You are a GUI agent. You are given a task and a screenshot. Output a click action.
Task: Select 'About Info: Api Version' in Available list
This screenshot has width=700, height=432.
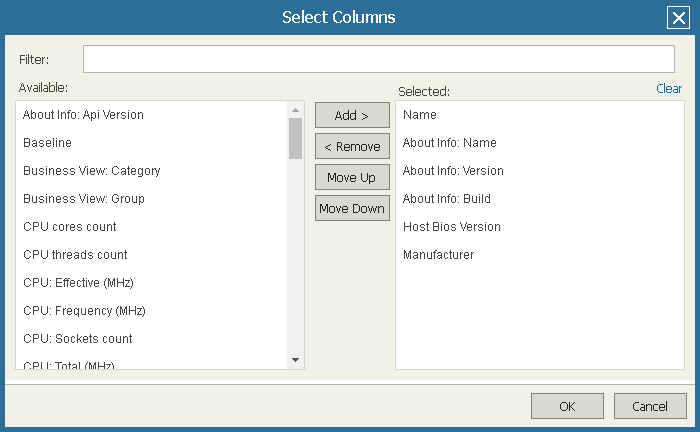tap(152, 115)
